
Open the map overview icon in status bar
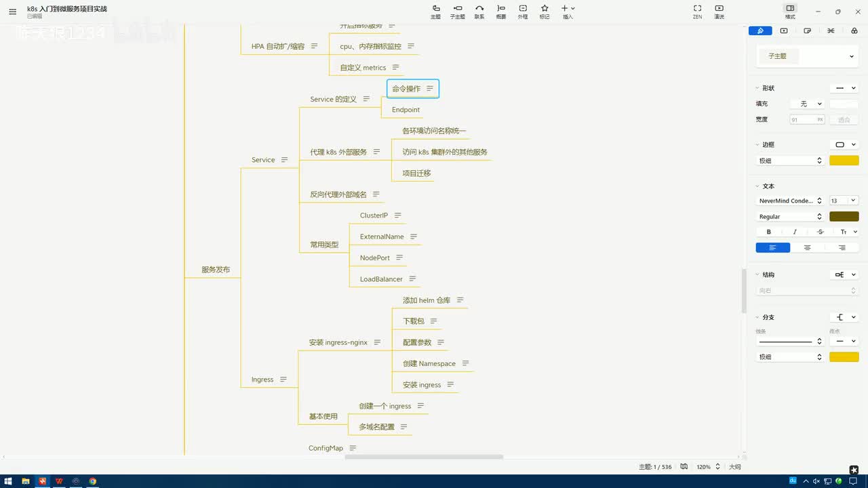(684, 466)
